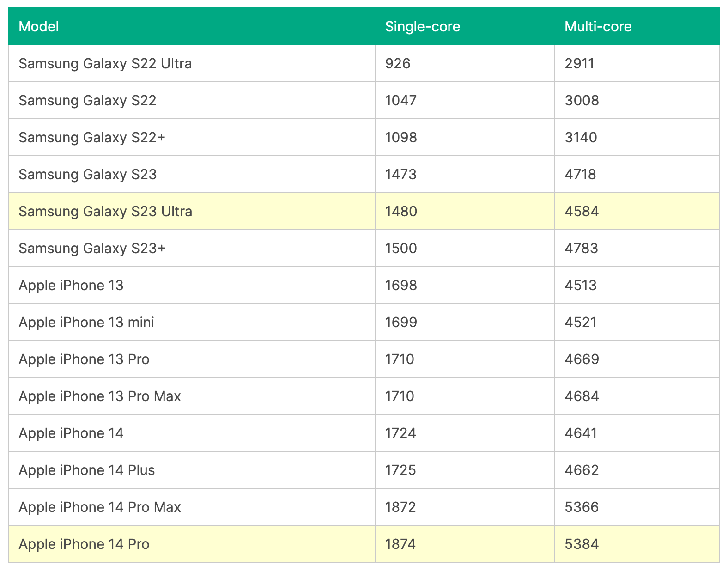Click the Single-core column header
Viewport: 728px width, 572px height.
422,27
